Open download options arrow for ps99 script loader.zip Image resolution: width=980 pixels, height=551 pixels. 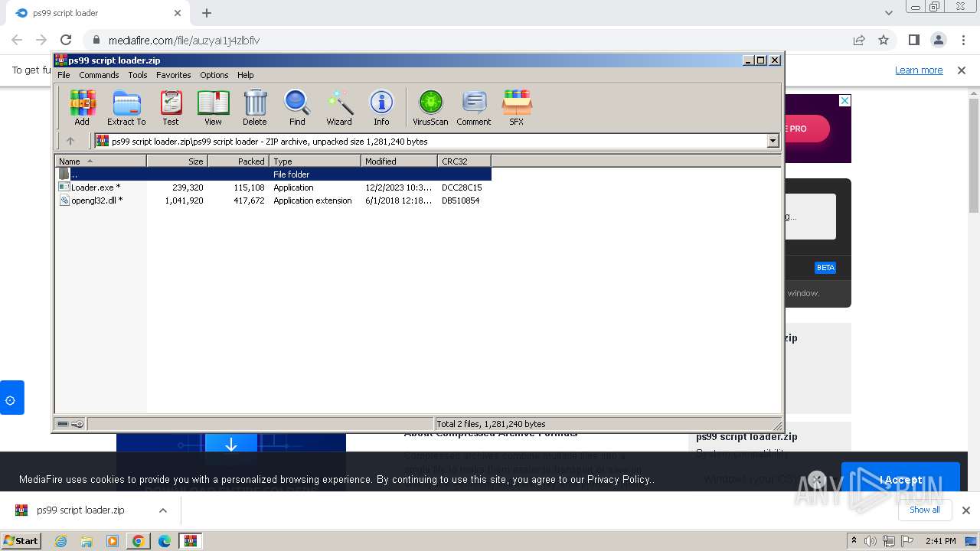coord(163,510)
